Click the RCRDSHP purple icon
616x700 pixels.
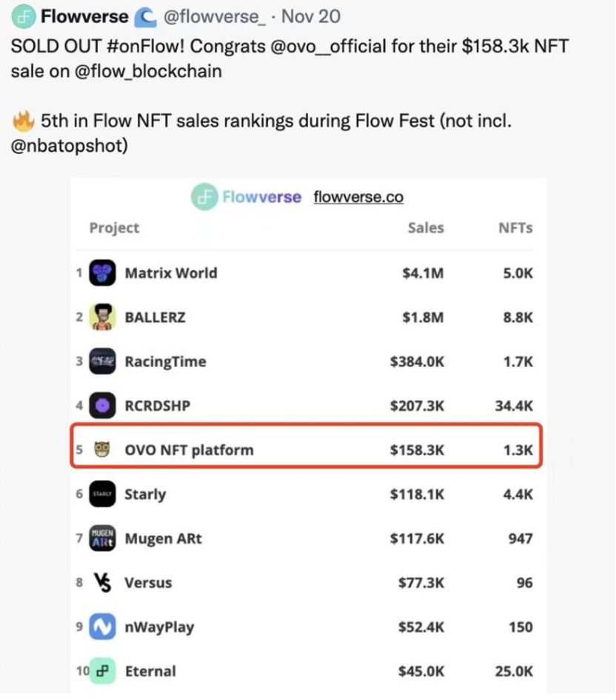[x=102, y=406]
